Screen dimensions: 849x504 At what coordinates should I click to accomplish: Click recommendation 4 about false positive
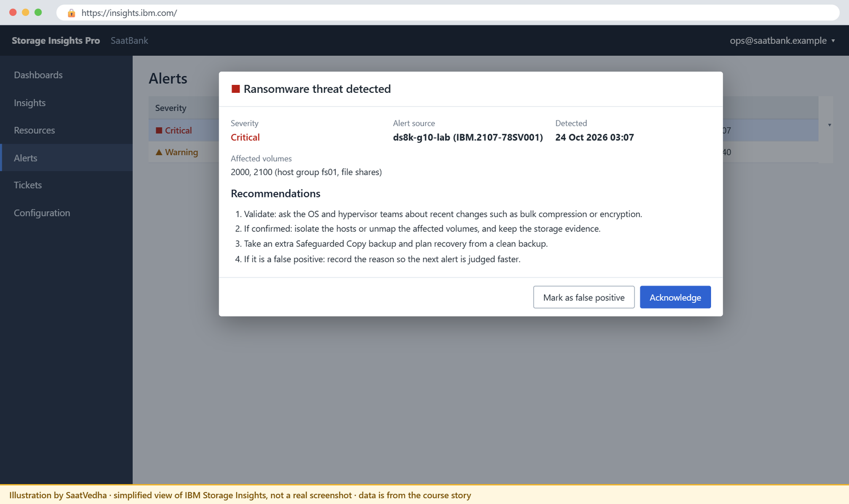click(x=378, y=259)
